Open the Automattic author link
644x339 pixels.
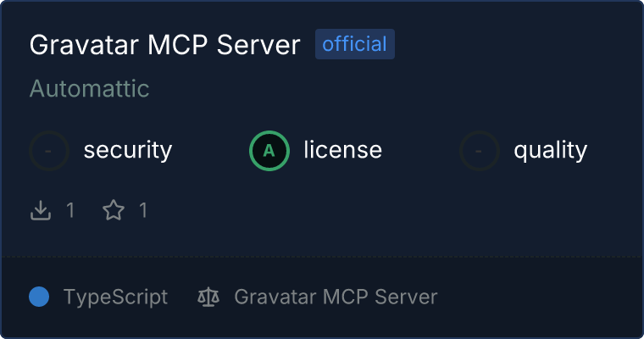coord(89,88)
